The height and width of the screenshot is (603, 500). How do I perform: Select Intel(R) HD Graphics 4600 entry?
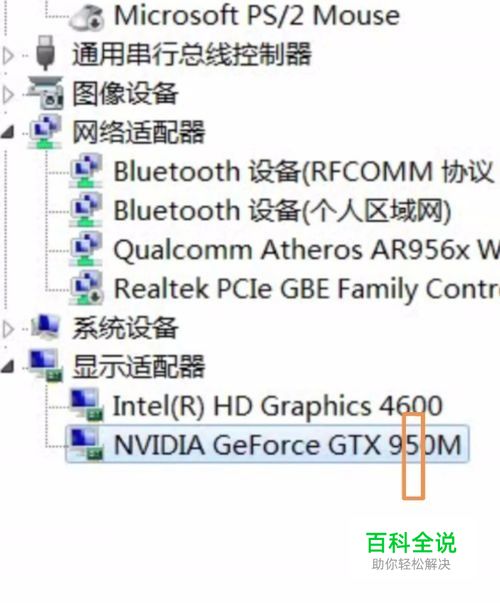click(x=278, y=406)
